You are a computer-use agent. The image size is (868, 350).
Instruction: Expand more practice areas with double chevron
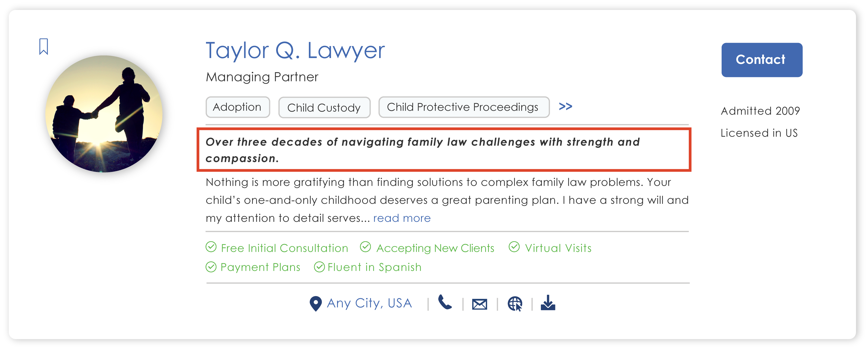(565, 106)
